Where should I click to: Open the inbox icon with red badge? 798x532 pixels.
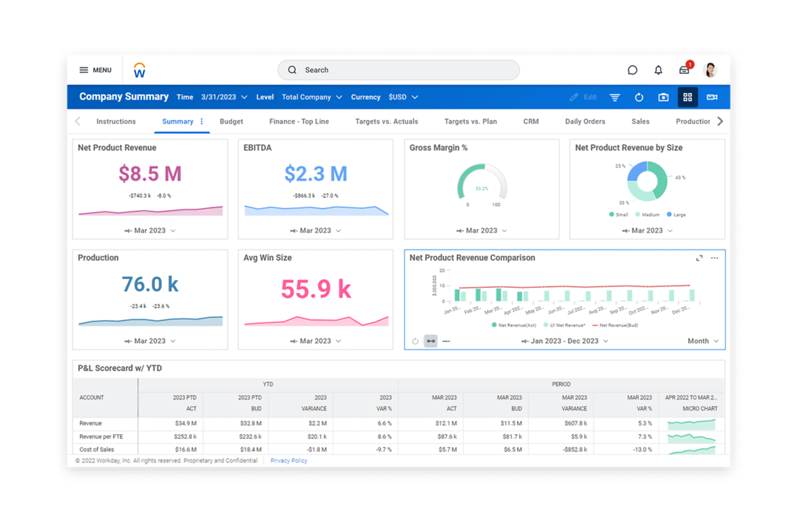point(683,70)
